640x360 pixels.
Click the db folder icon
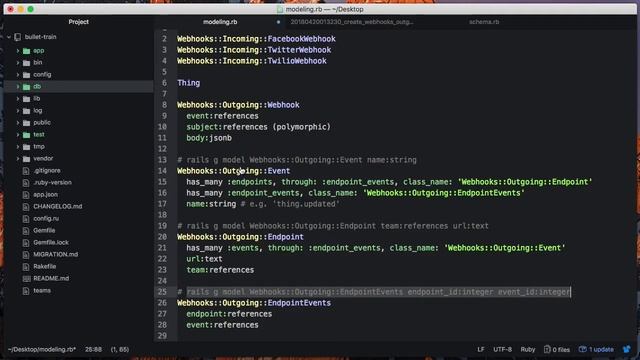coord(27,87)
